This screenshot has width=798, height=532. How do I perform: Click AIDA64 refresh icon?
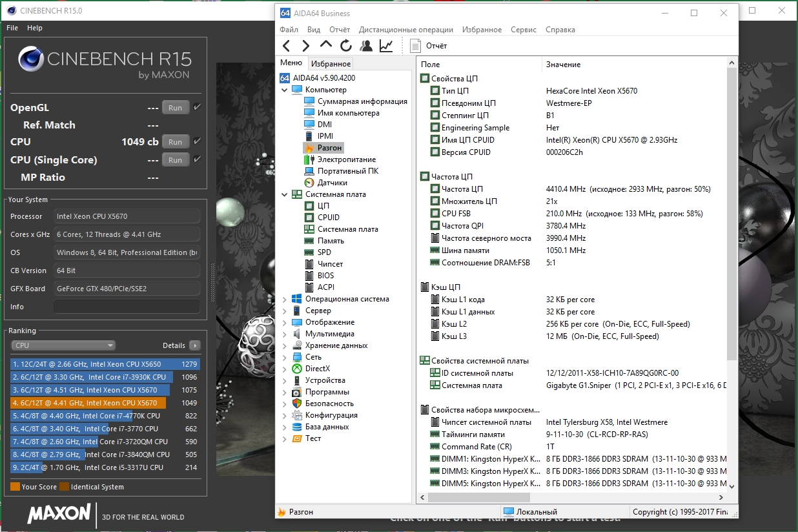pos(346,46)
